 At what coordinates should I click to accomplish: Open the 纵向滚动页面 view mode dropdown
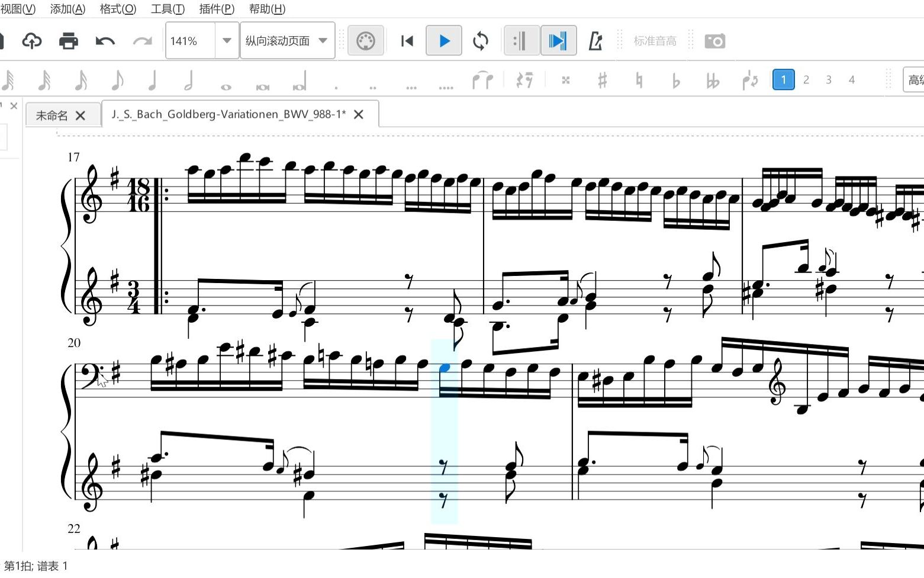coord(288,41)
